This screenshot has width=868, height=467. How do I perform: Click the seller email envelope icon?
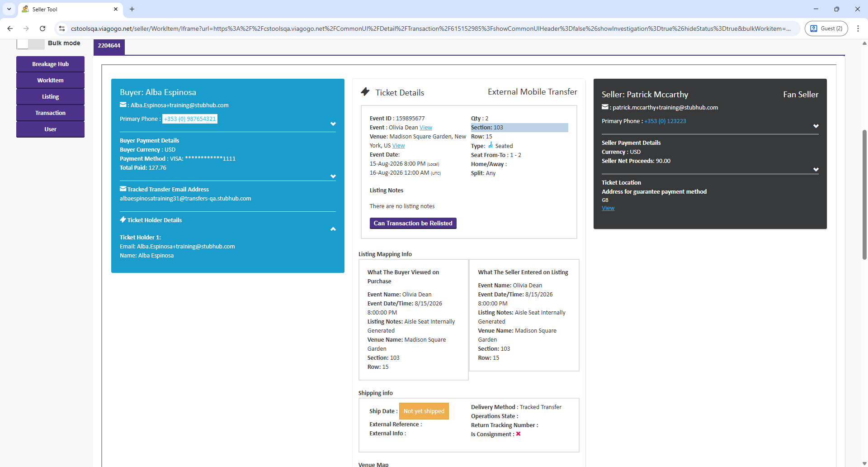click(x=605, y=107)
